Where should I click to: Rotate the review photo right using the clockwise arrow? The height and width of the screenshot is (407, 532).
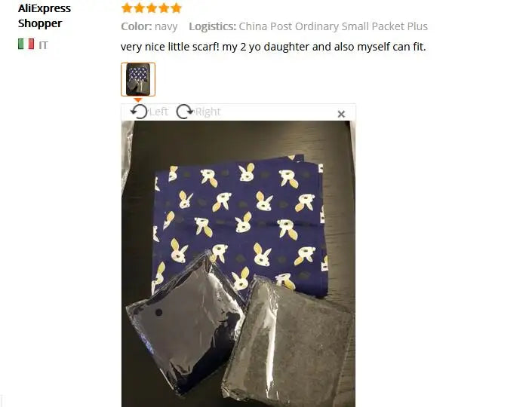tap(185, 112)
